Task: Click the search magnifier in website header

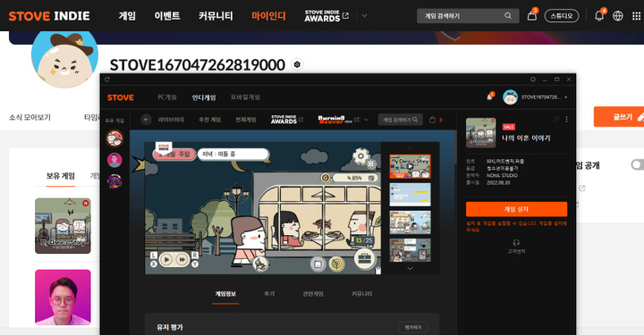Action: [x=508, y=15]
